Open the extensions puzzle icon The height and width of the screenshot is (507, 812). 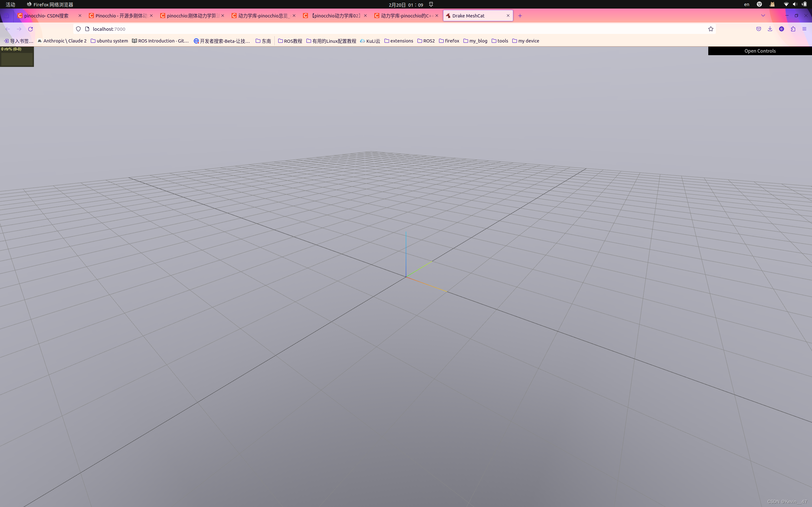coord(793,29)
